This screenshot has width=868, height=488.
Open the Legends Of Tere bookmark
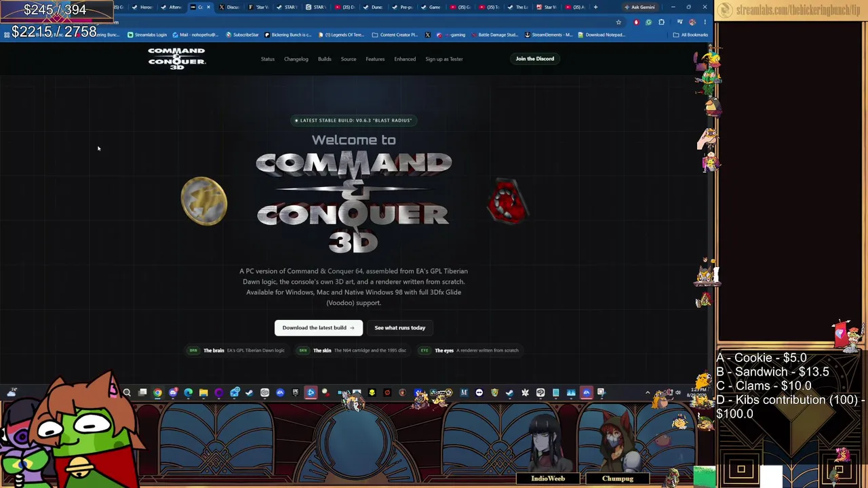(341, 35)
